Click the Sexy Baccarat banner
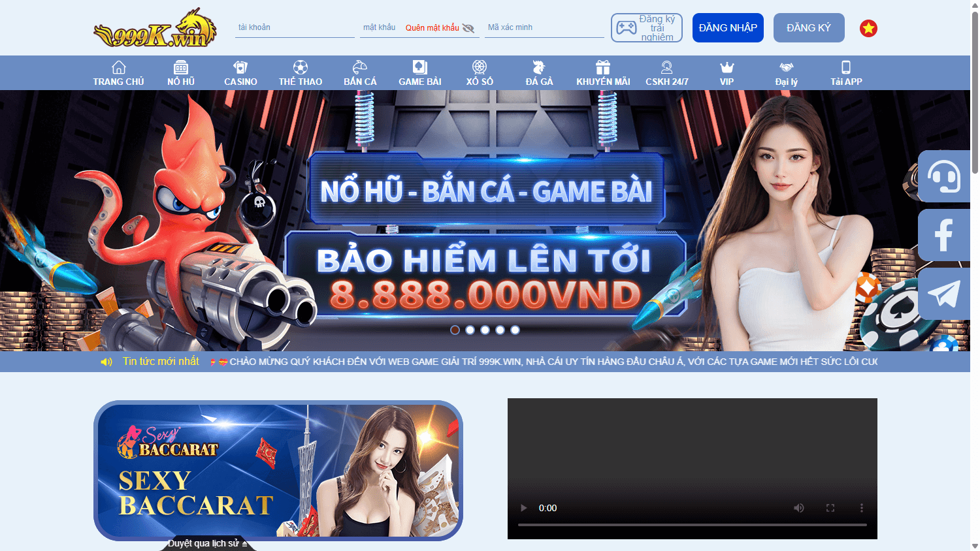Image resolution: width=980 pixels, height=551 pixels. tap(279, 471)
